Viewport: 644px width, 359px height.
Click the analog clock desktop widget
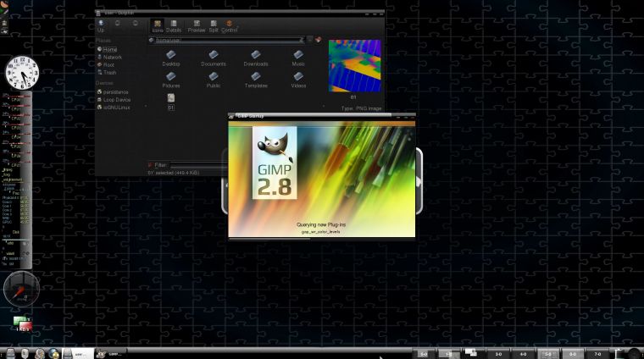[22, 73]
